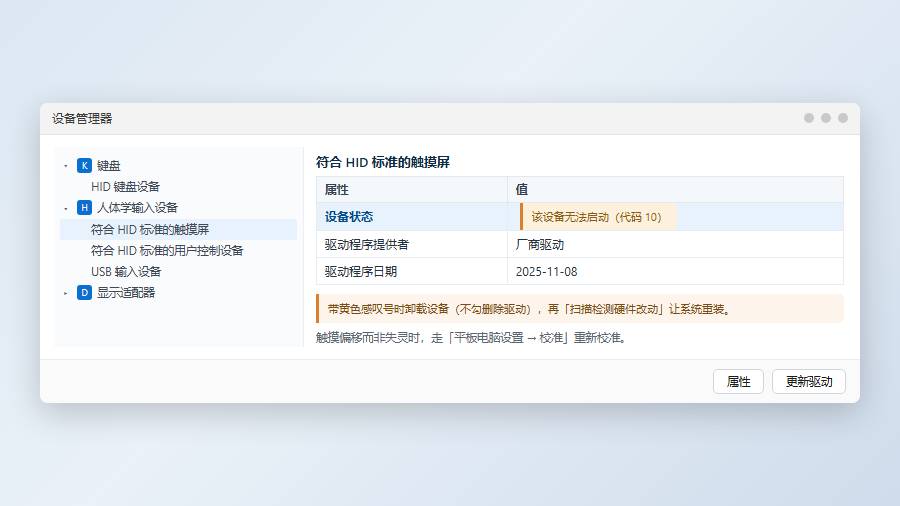Select the 键盘 category label
This screenshot has width=900, height=506.
(108, 166)
